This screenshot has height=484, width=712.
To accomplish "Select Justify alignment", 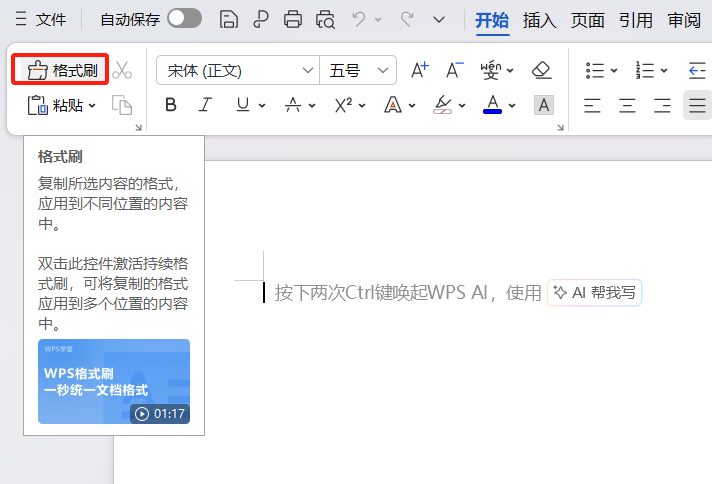I will click(x=697, y=105).
